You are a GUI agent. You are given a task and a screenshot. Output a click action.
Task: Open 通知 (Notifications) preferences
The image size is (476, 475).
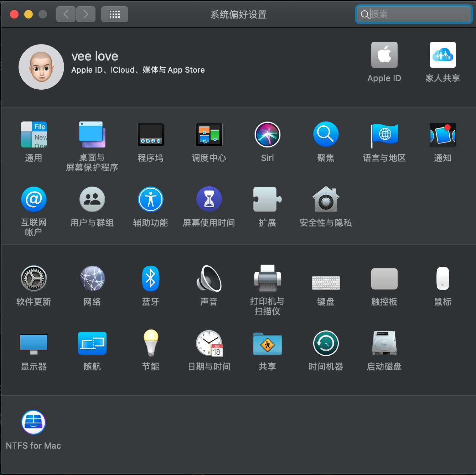443,135
